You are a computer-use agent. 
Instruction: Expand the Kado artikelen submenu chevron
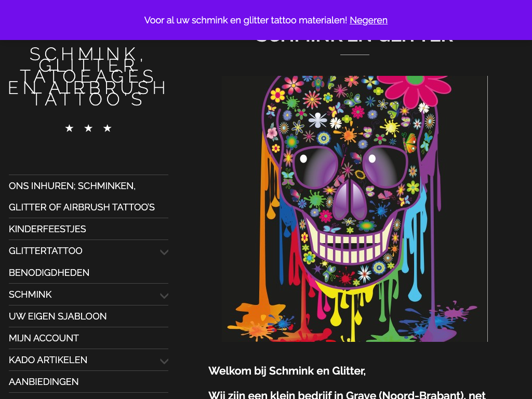pos(164,361)
